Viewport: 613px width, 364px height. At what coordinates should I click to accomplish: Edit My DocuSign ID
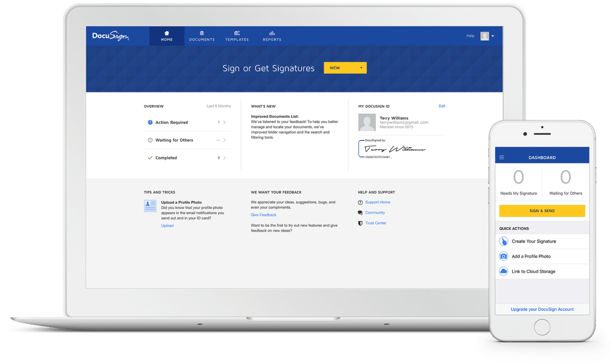442,106
